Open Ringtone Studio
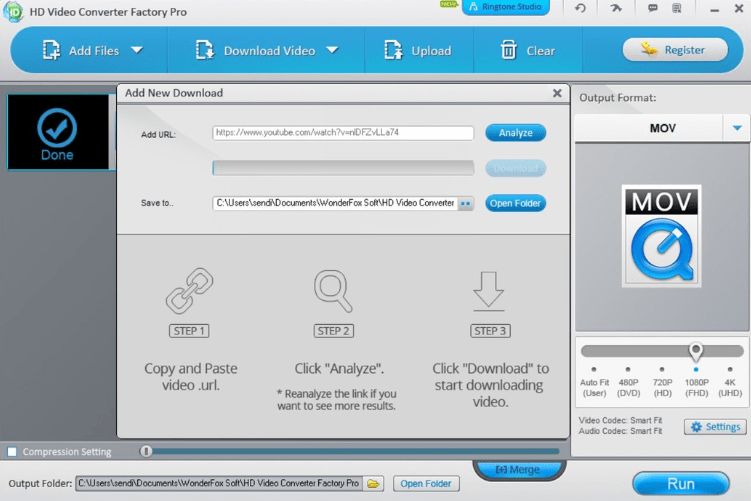This screenshot has width=751, height=501. coord(506,7)
